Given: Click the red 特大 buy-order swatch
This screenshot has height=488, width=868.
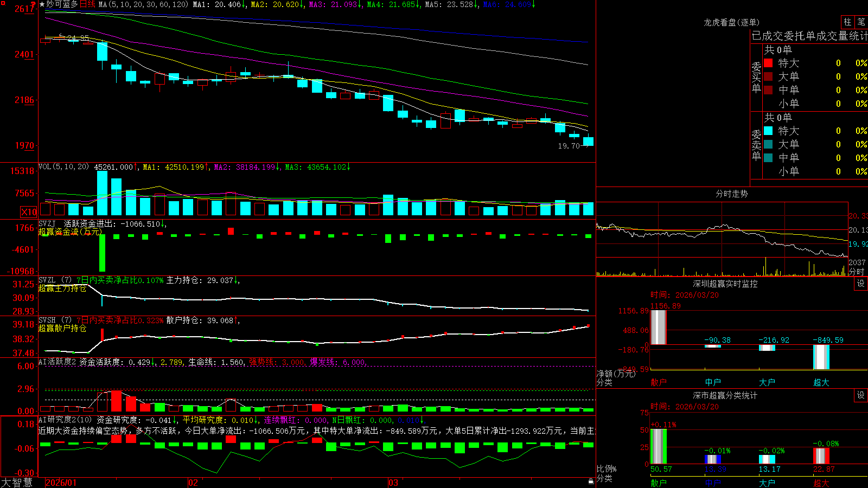Looking at the screenshot, I should [x=768, y=63].
